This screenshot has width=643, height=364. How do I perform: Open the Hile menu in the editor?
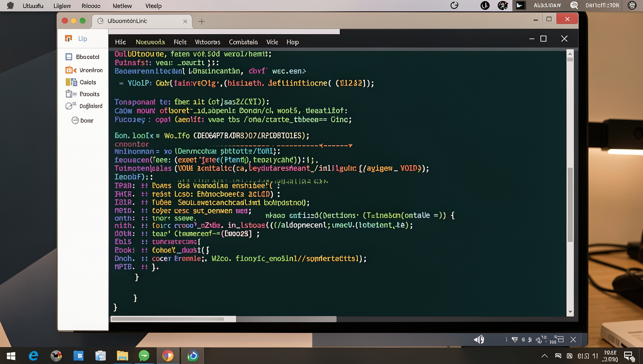[121, 42]
